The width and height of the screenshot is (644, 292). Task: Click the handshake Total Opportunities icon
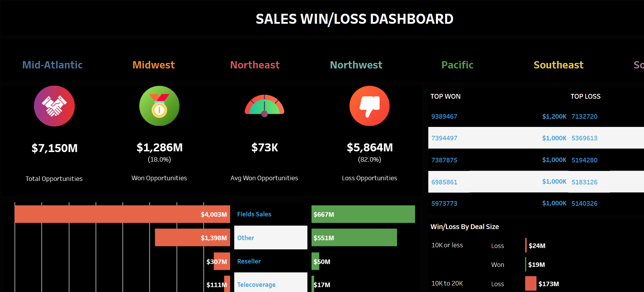[x=54, y=106]
